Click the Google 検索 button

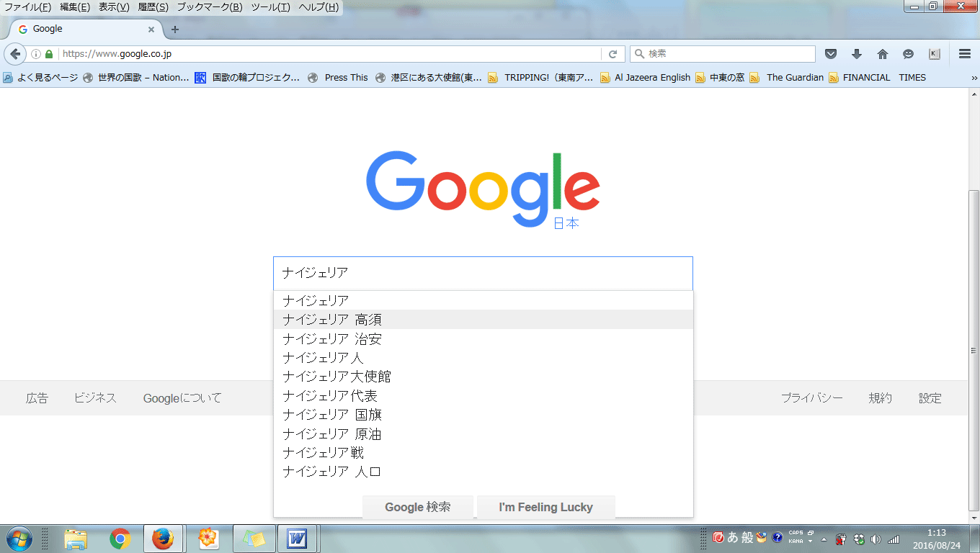coord(418,507)
